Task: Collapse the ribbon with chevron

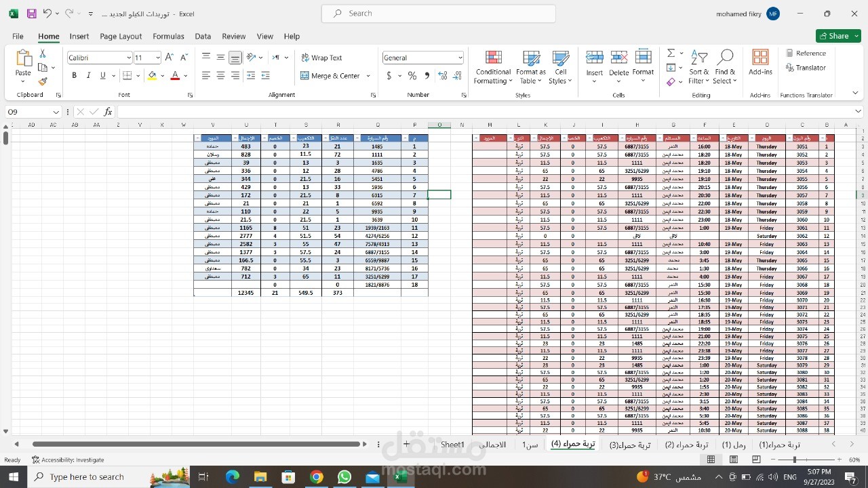Action: [x=856, y=94]
